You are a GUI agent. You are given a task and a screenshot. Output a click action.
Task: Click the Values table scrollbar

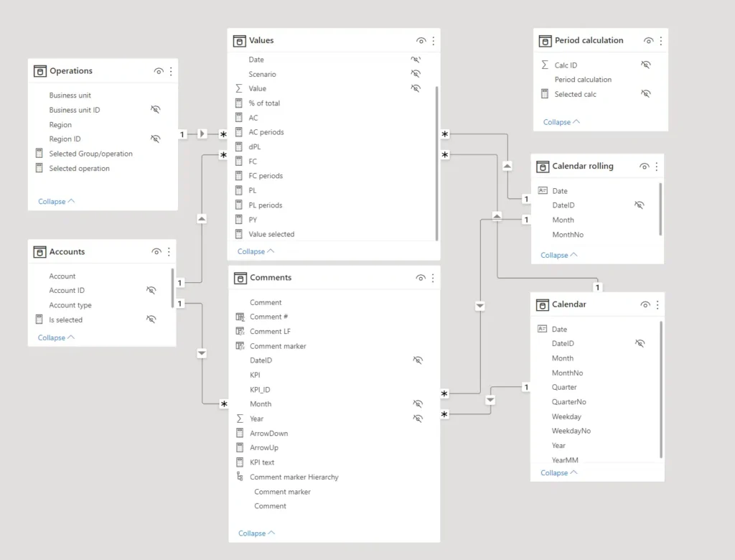coord(437,163)
